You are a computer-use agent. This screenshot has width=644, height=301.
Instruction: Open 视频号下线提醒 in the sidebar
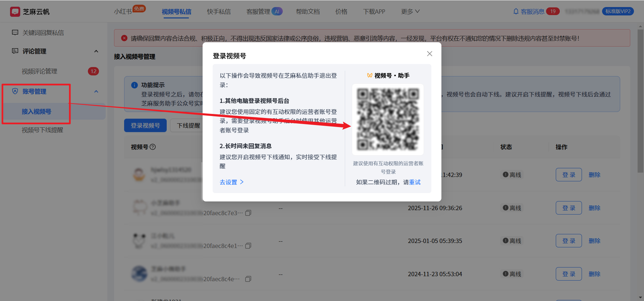42,130
